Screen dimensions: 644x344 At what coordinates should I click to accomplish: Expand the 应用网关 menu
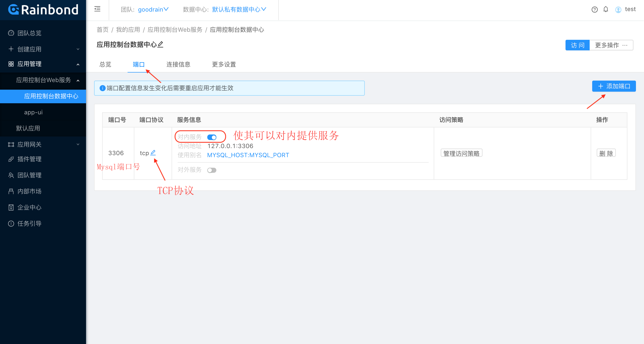coord(43,145)
